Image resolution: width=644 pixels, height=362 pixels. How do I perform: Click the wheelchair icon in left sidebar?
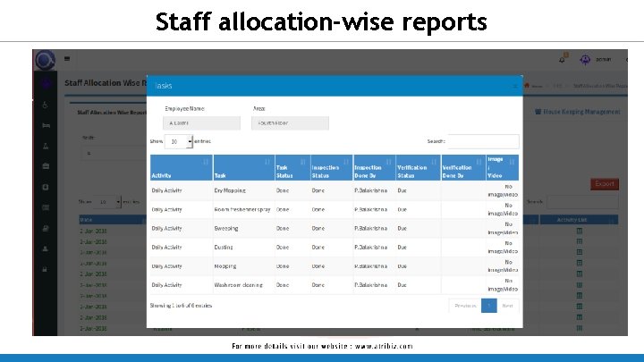[46, 105]
